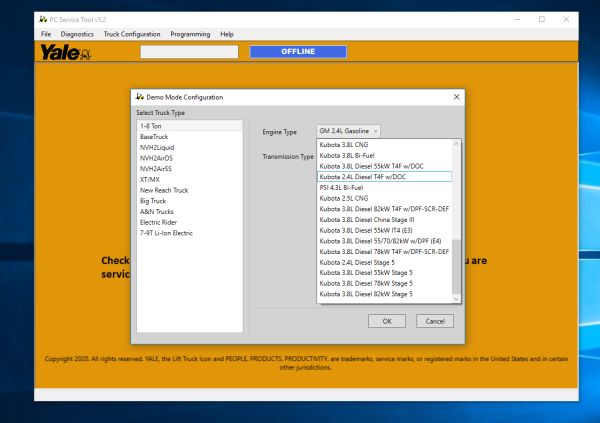Choose Kubota 3.8L Diesel China Stage III

[x=385, y=220]
